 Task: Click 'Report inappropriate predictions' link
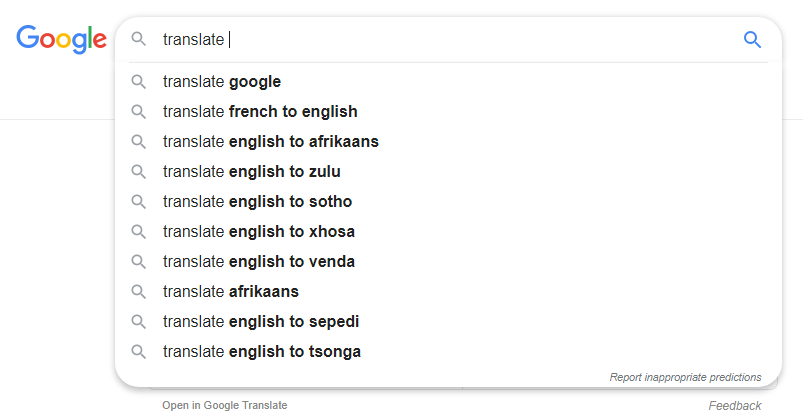pos(685,377)
